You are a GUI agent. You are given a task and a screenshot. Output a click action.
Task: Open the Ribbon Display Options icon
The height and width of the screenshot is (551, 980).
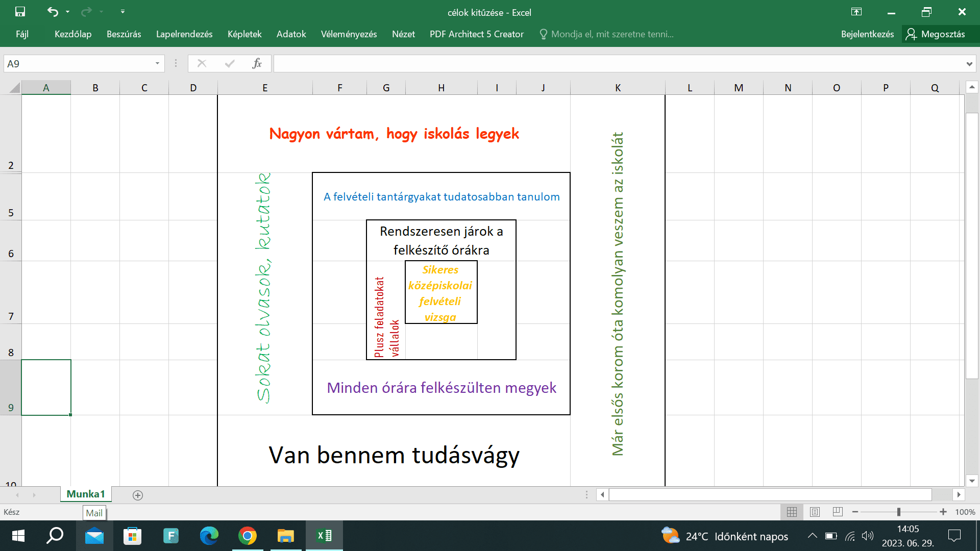[856, 12]
